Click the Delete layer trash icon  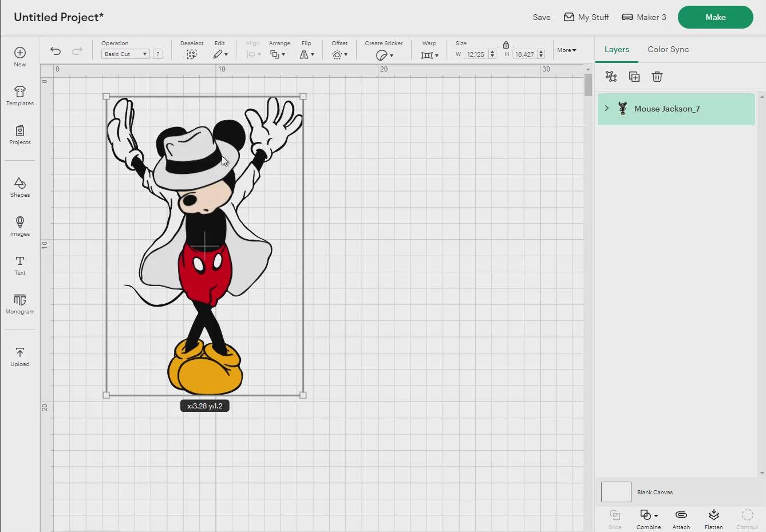tap(657, 77)
